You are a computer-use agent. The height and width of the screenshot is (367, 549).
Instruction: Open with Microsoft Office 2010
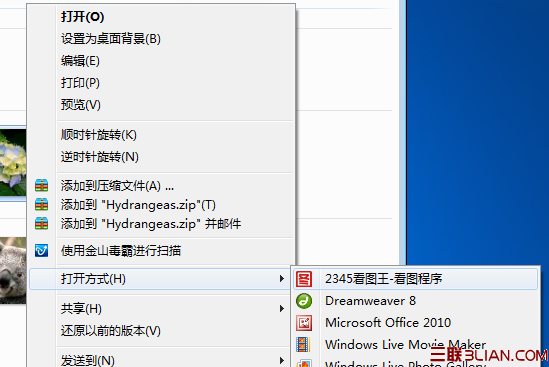[416, 323]
